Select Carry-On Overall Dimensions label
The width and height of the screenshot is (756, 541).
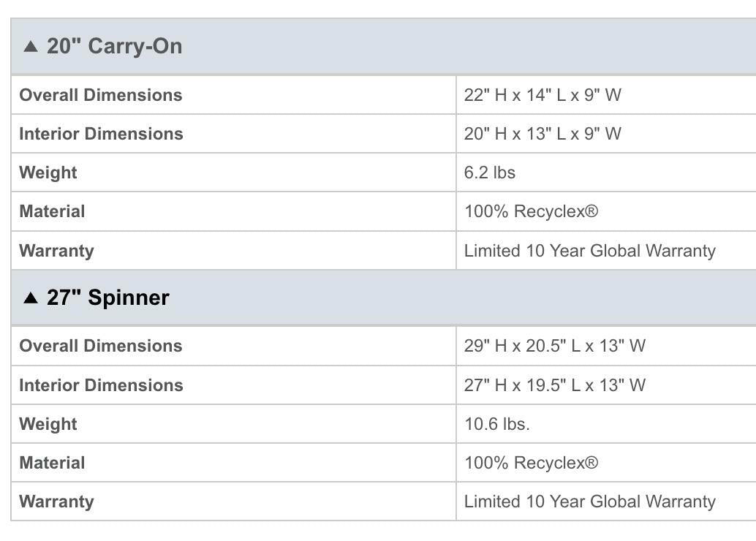[x=101, y=95]
